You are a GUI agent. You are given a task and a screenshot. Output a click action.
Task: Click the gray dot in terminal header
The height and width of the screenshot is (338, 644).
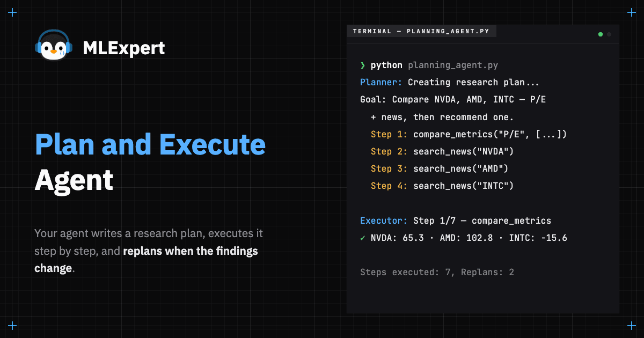pyautogui.click(x=609, y=34)
